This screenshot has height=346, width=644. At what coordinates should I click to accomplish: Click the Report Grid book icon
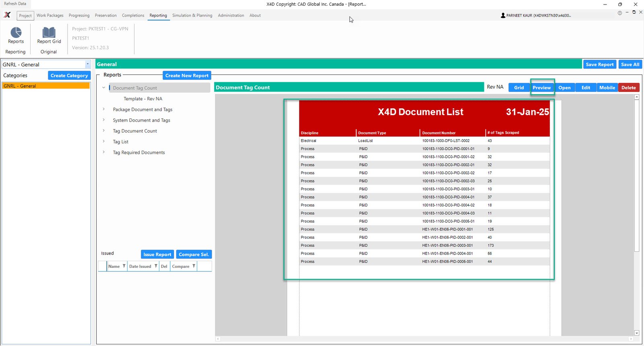[49, 33]
